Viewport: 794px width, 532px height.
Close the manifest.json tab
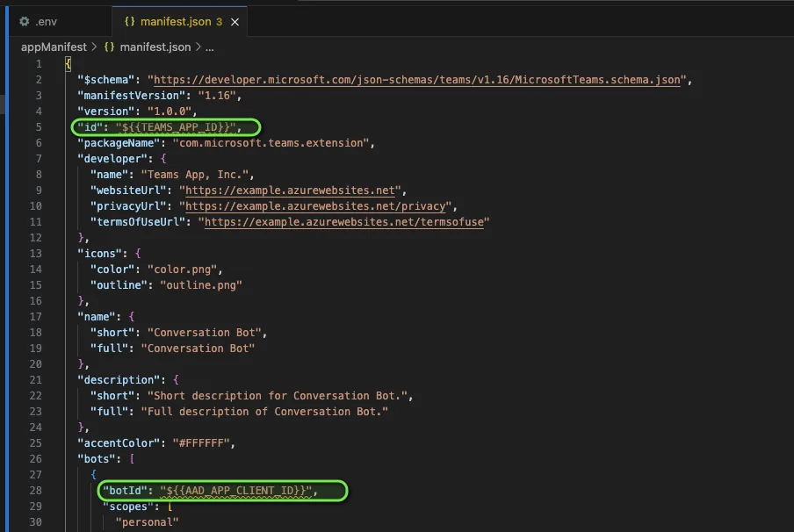pyautogui.click(x=235, y=22)
